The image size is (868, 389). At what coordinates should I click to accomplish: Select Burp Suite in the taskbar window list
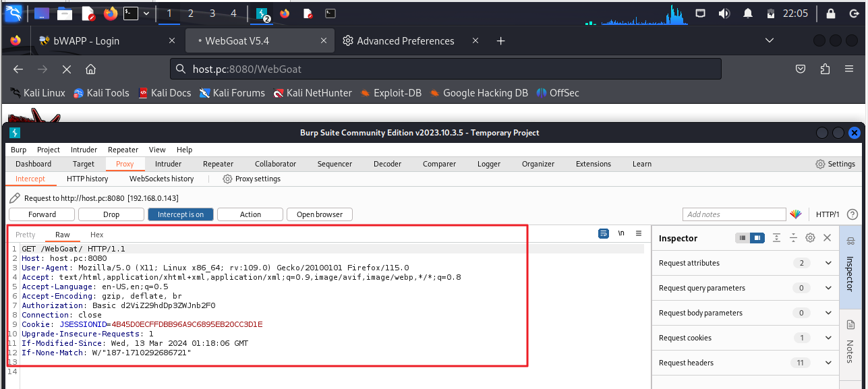coord(262,13)
